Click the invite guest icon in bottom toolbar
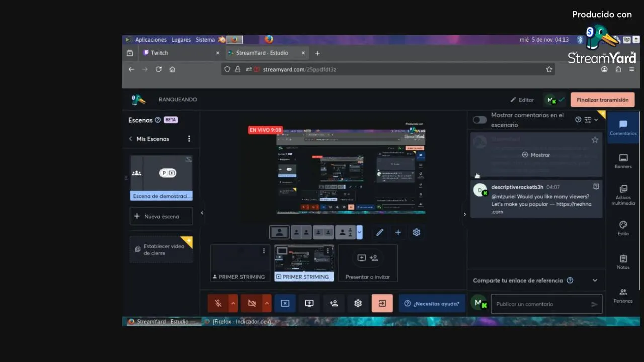Image resolution: width=644 pixels, height=362 pixels. 333,303
